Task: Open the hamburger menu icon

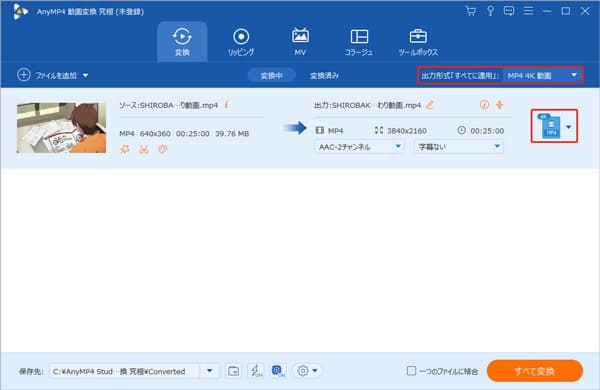Action: 528,11
